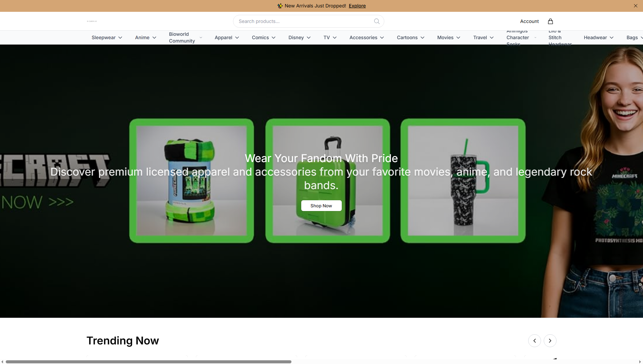Open the Headwear category menu
Image resolution: width=643 pixels, height=364 pixels.
click(x=599, y=37)
